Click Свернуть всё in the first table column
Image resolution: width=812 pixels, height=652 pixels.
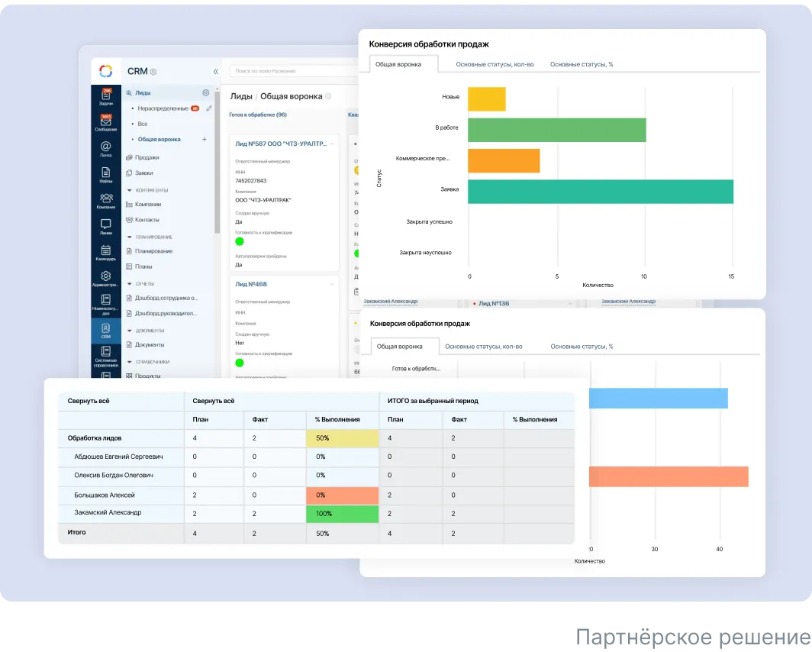coord(89,401)
